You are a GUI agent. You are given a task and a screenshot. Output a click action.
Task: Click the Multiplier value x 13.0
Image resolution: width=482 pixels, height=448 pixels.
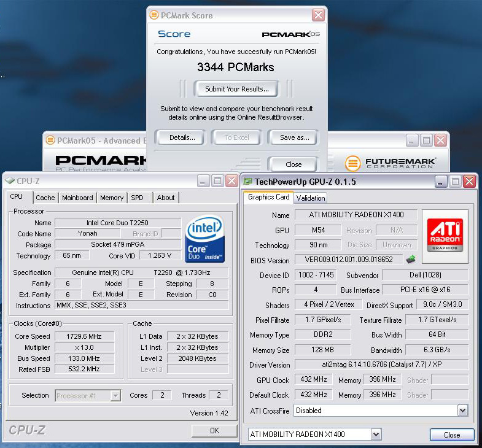click(84, 347)
